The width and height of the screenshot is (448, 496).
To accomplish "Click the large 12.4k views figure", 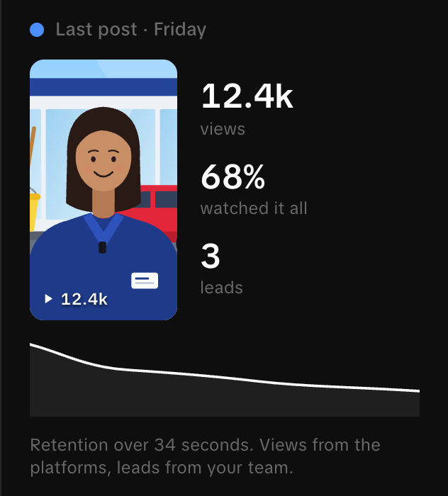I will [x=247, y=96].
